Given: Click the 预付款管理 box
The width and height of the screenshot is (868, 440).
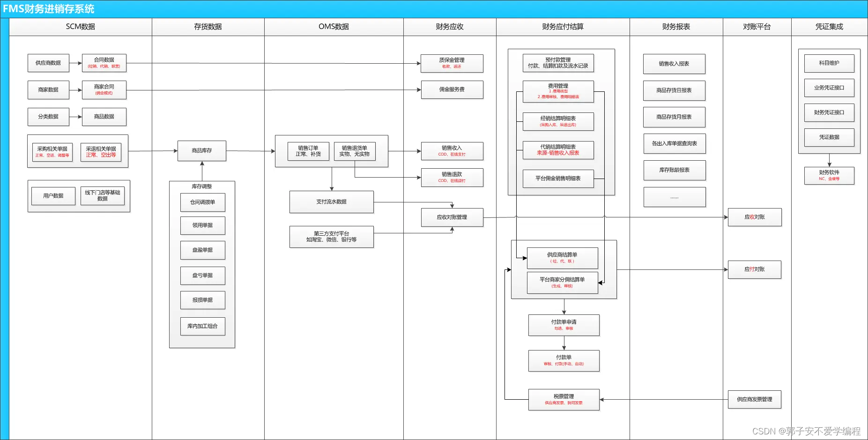Looking at the screenshot, I should 558,63.
